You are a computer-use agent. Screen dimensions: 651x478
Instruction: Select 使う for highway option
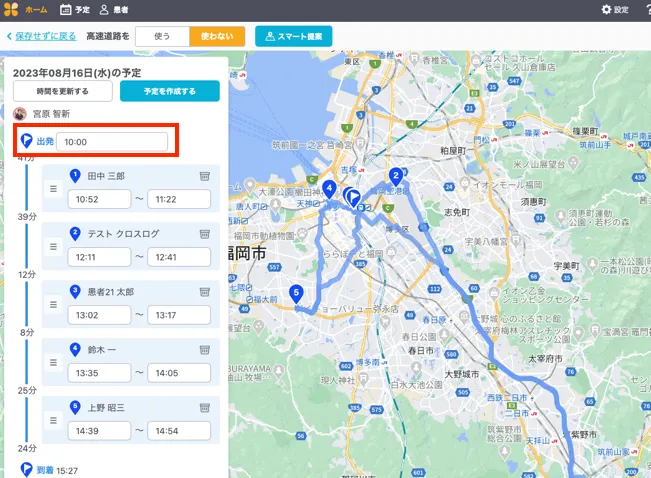pos(162,36)
